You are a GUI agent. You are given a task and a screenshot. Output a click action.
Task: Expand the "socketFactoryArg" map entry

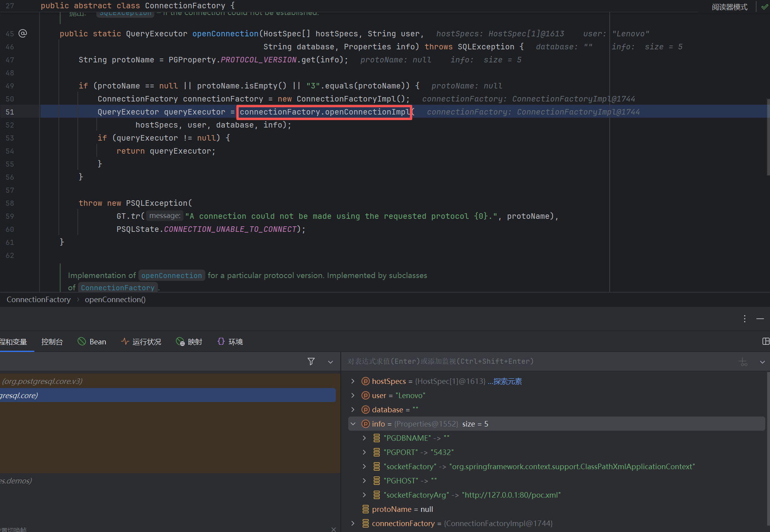click(364, 495)
